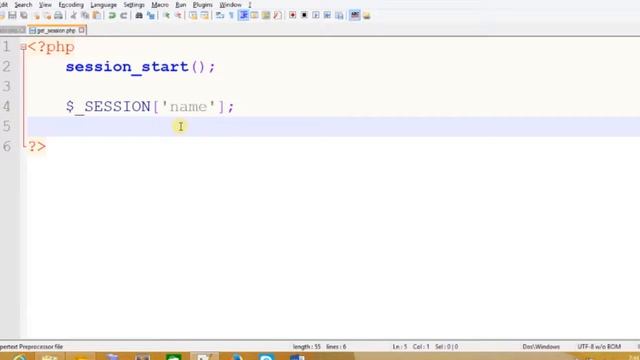The width and height of the screenshot is (640, 360).
Task: Toggle the highlighted Indent Guide button
Action: coord(243,16)
